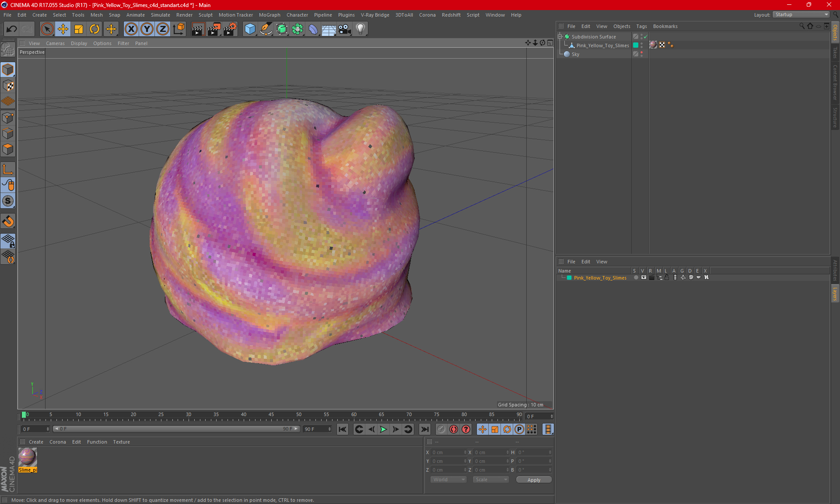
Task: Toggle Sky visibility dots
Action: coord(641,54)
